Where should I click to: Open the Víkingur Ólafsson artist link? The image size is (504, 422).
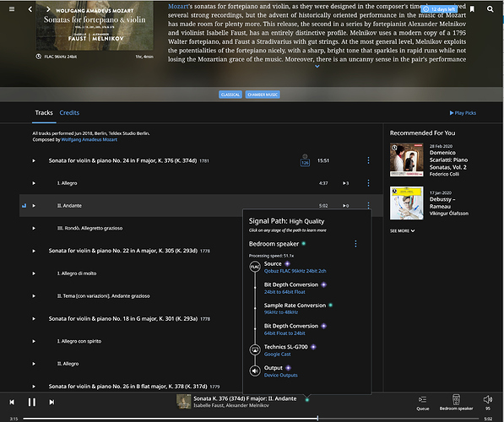[449, 214]
